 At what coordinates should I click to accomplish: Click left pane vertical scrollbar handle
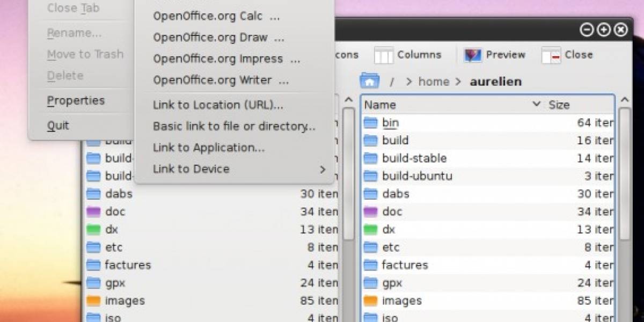pyautogui.click(x=348, y=174)
